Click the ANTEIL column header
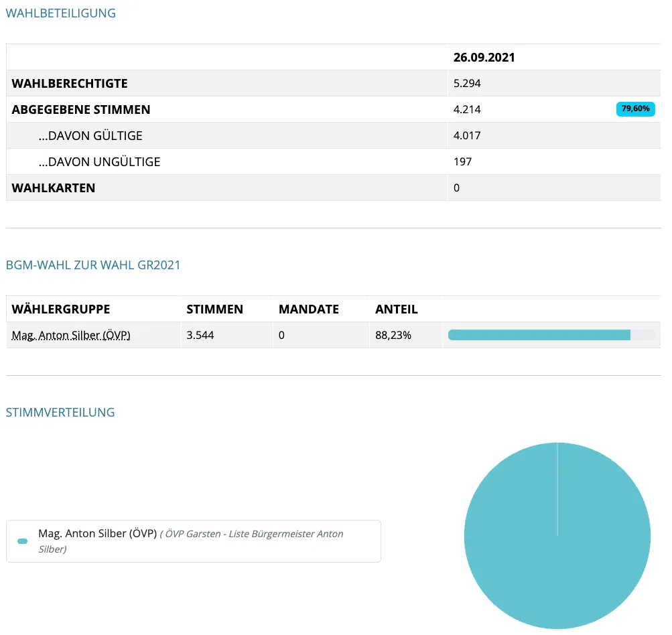This screenshot has height=635, width=672. 397,309
